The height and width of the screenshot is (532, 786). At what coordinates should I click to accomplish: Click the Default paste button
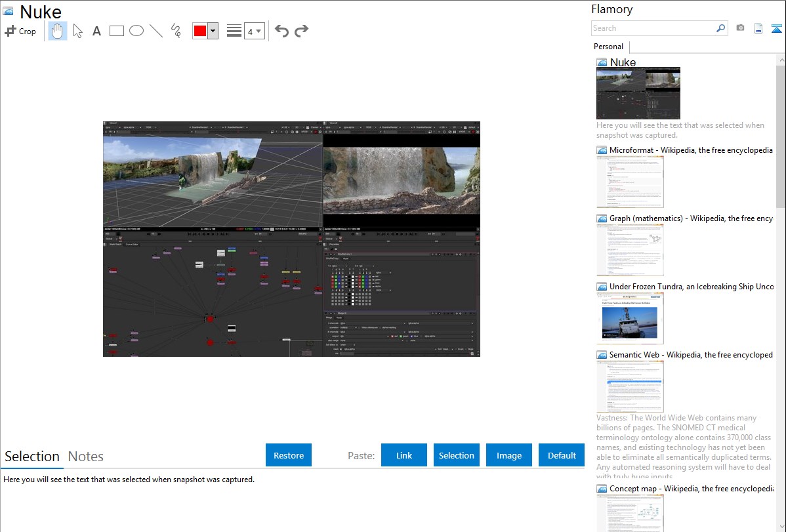(x=562, y=455)
